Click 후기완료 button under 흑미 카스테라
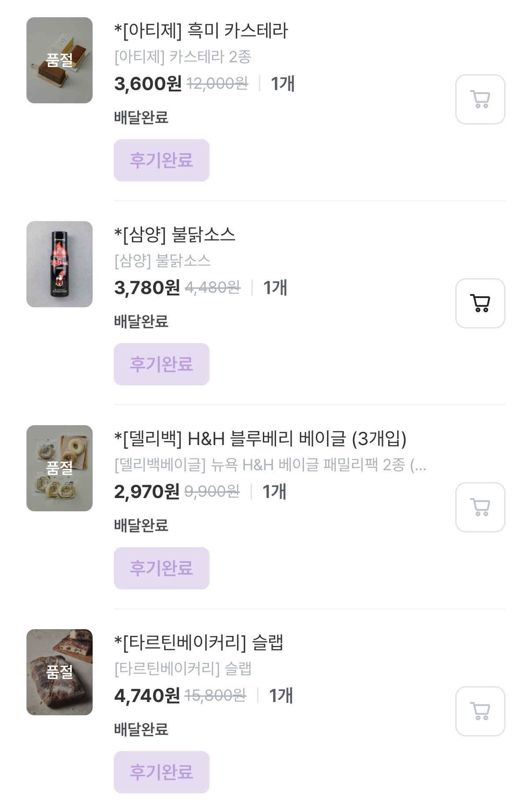 coord(161,160)
